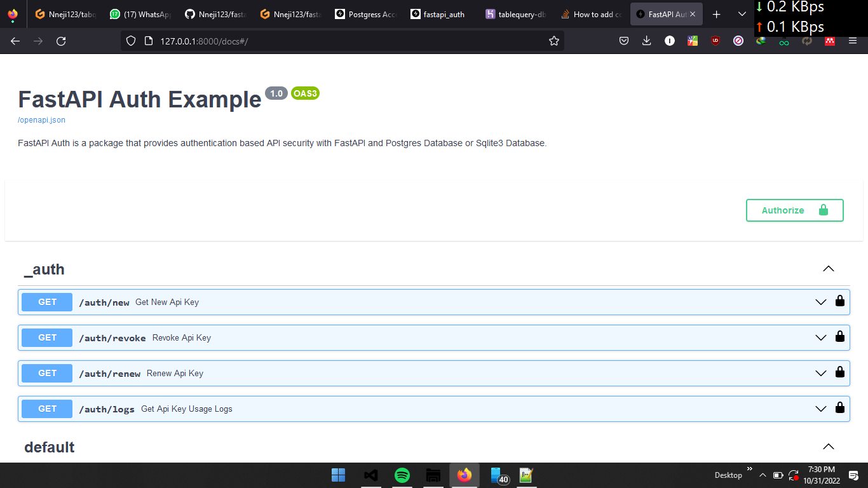
Task: Switch to the How to add browser tab
Action: 590,14
